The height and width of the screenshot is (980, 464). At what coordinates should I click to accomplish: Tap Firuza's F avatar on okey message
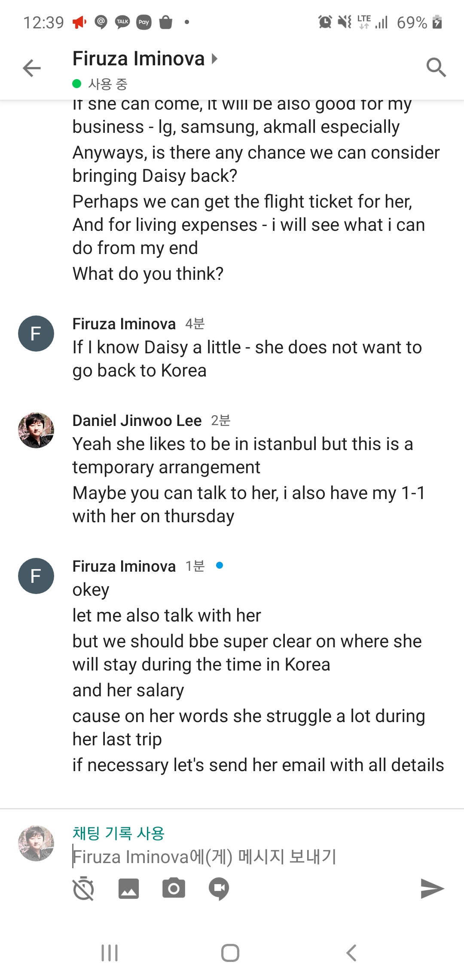[36, 576]
